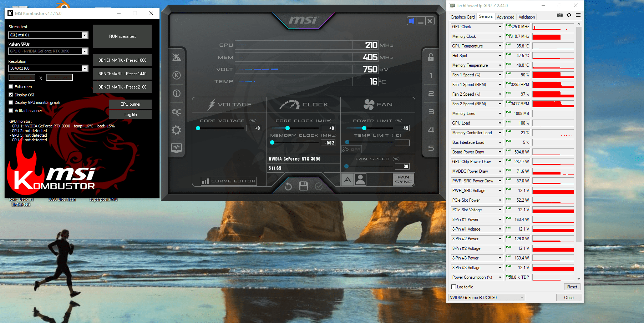Check Log to file in GPU-Z
Screen dimensions: 644x323
click(454, 287)
